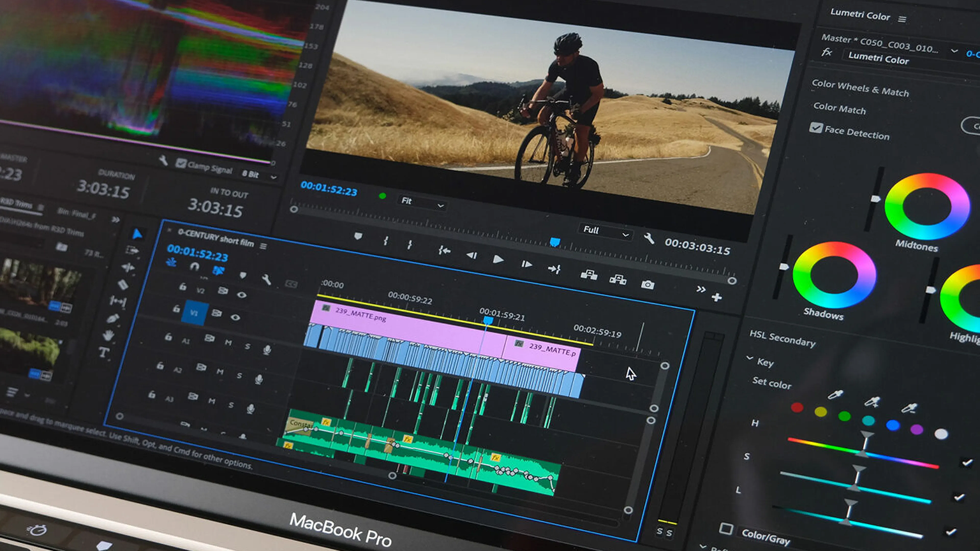The image size is (980, 551).
Task: Uncheck the Face Detection option
Action: tap(817, 128)
